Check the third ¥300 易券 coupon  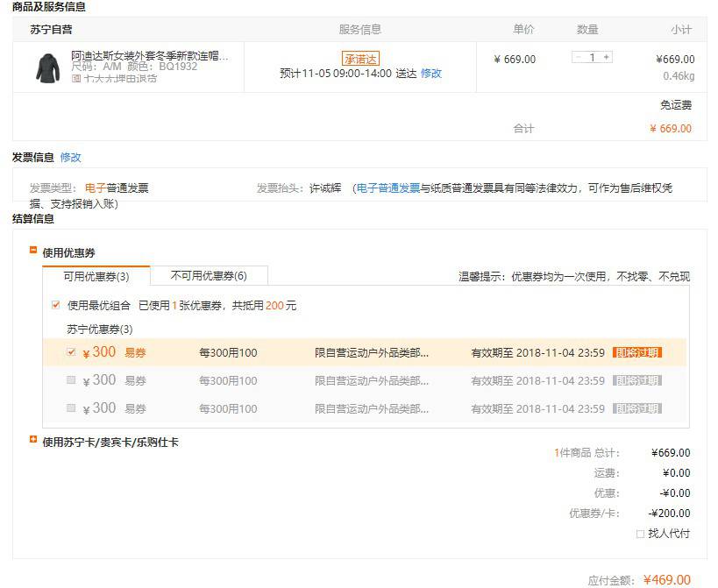[x=71, y=407]
